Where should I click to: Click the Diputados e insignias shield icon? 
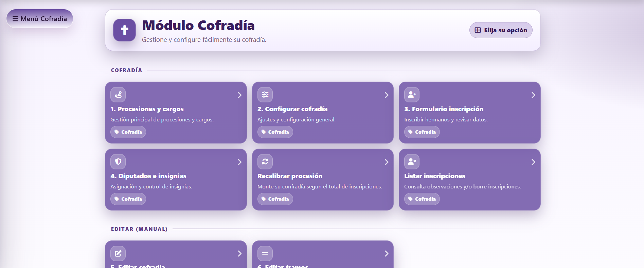coord(118,162)
